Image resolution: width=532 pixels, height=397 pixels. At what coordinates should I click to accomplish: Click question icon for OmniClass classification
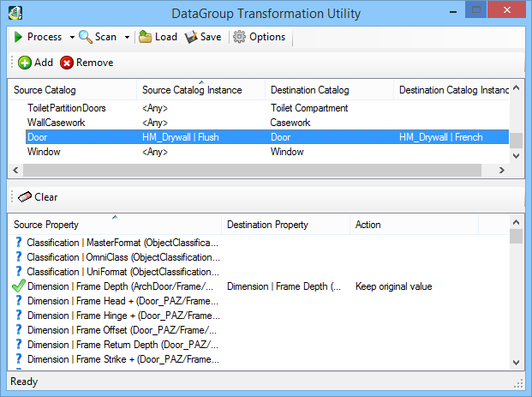point(19,257)
